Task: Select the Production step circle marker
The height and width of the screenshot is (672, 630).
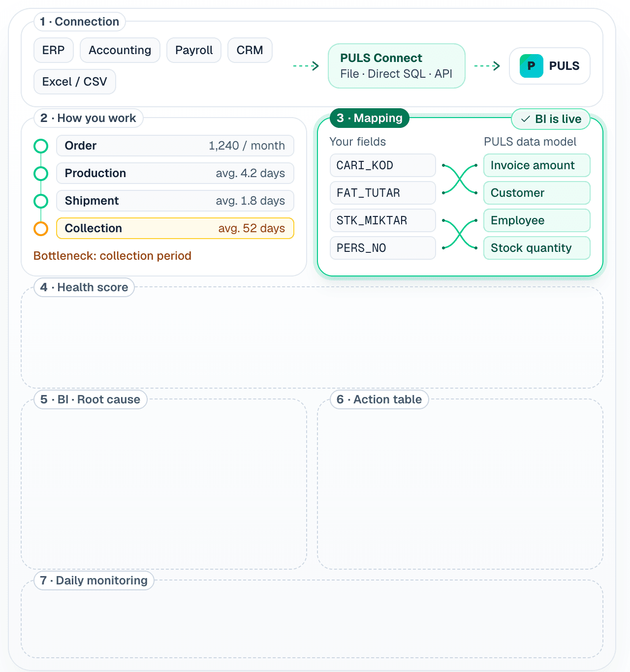Action: 41,173
